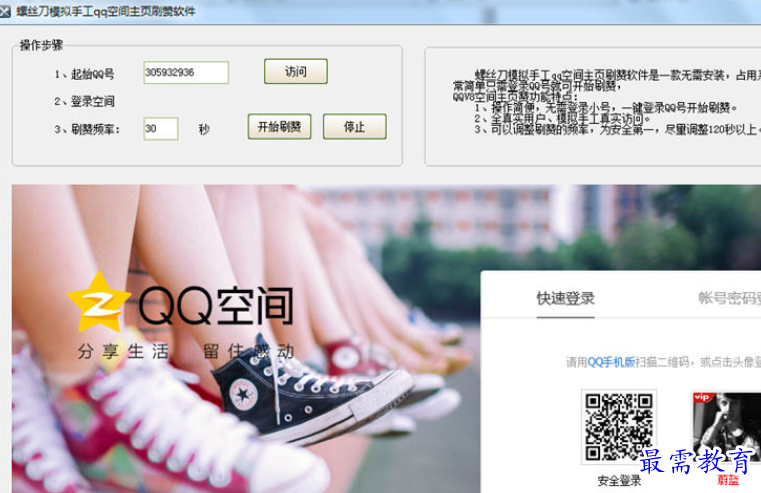Switch to 快速登录 tab
Screen dimensions: 761x493
(x=565, y=298)
